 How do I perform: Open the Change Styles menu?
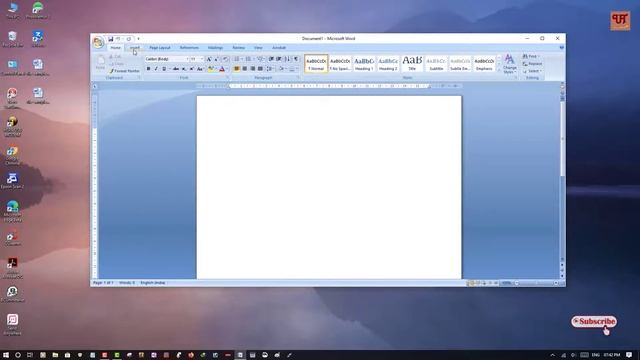pos(509,64)
